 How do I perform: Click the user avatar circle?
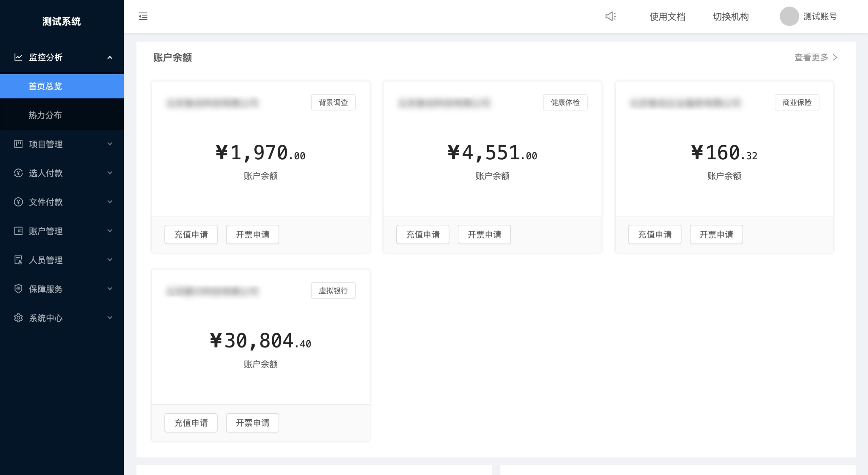tap(789, 16)
